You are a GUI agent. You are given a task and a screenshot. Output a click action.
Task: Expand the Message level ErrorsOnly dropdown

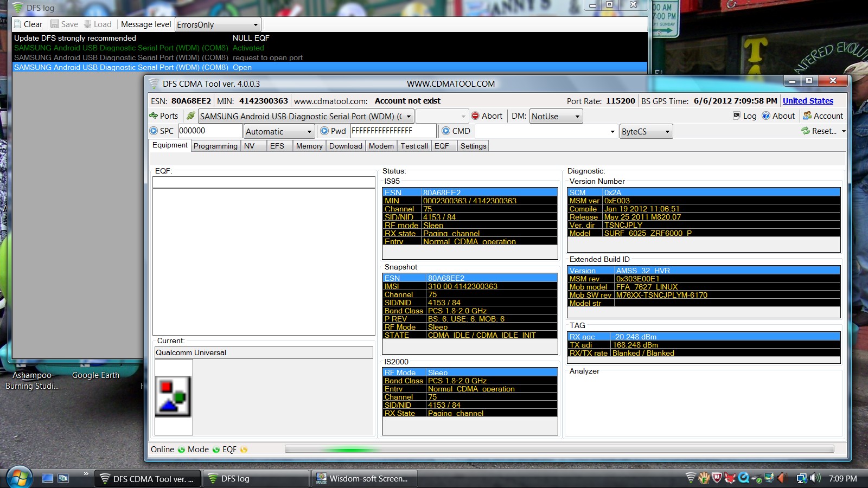pyautogui.click(x=256, y=25)
